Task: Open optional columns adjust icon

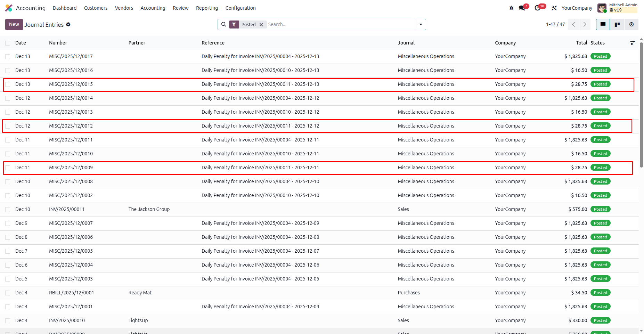Action: tap(633, 43)
